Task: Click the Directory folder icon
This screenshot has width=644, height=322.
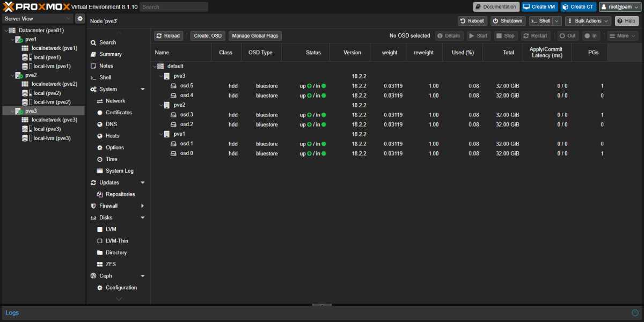Action: (x=100, y=253)
